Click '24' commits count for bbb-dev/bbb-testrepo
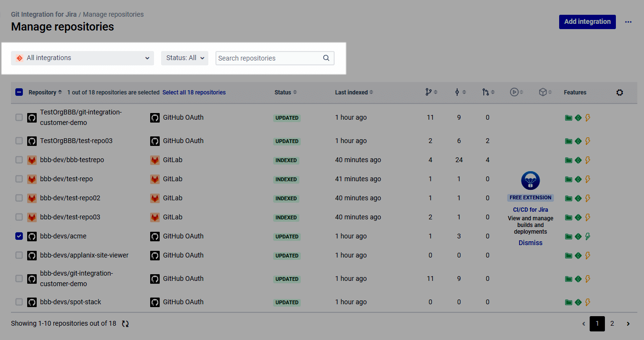The image size is (644, 340). point(459,160)
